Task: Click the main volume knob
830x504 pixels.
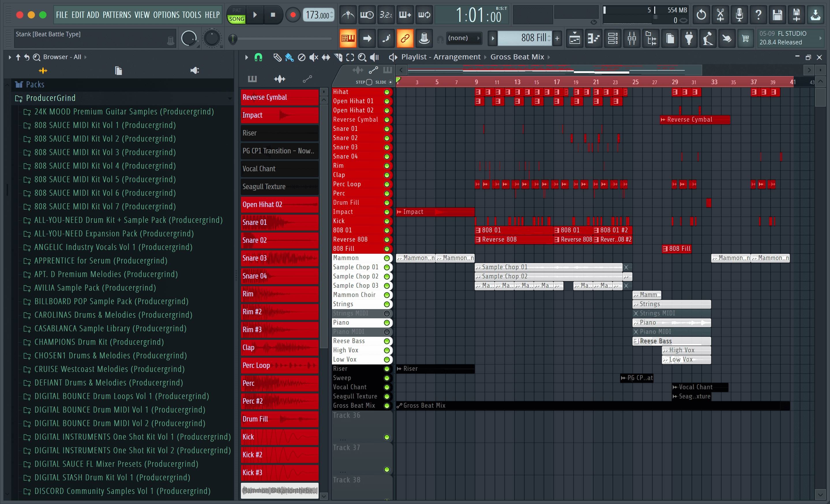Action: click(x=189, y=38)
